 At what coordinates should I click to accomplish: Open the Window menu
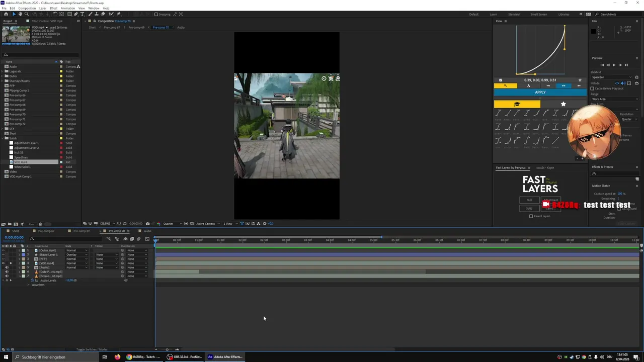pos(94,9)
